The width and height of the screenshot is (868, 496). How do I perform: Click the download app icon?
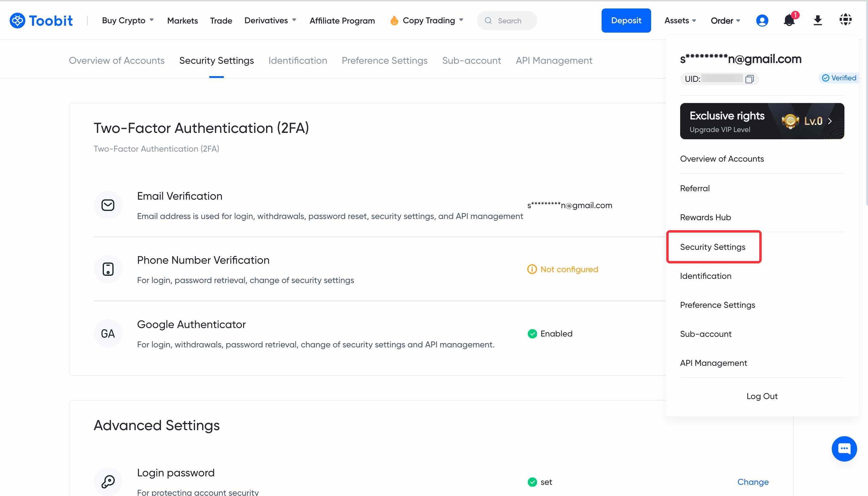pos(818,21)
